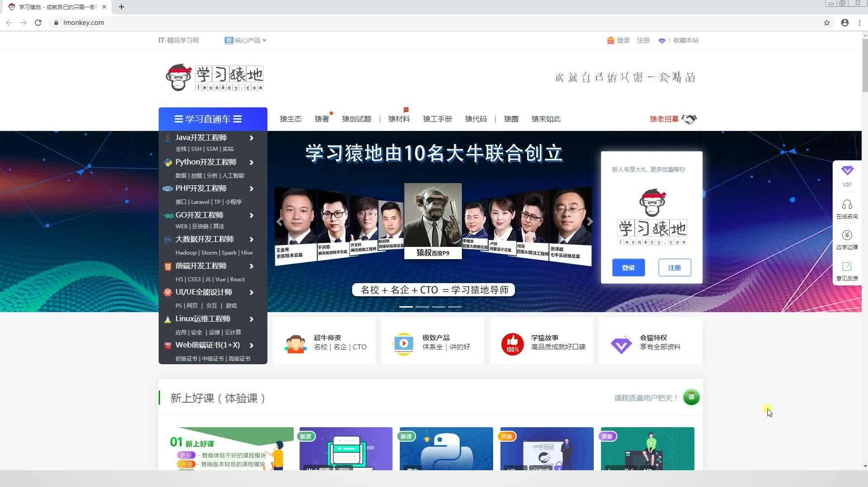This screenshot has width=868, height=487.
Task: Click the 猿老招募 handshake icon
Action: coord(689,119)
